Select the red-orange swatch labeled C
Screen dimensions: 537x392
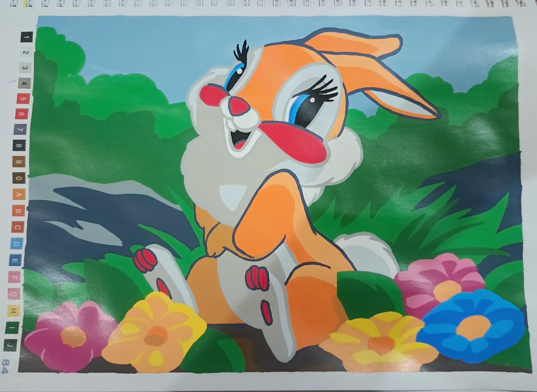click(x=17, y=227)
